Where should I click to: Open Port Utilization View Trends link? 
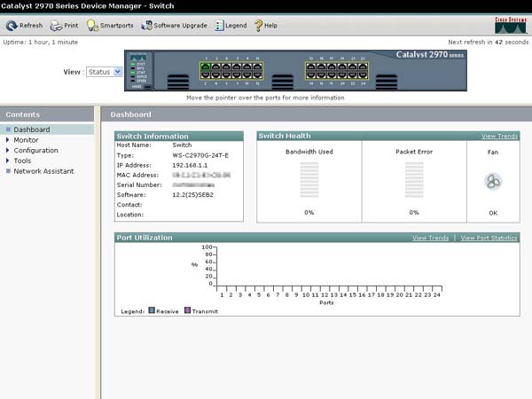pyautogui.click(x=430, y=239)
